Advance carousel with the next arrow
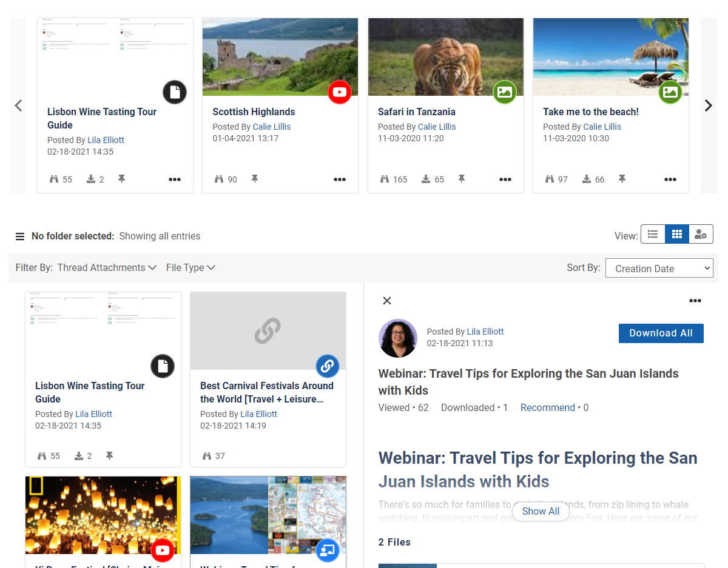The image size is (728, 568). point(708,105)
